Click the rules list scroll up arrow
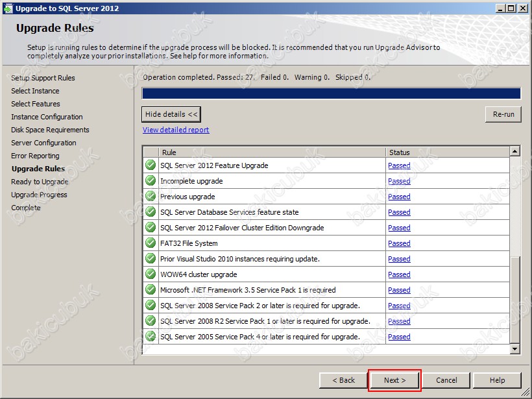532x399 pixels. point(514,151)
